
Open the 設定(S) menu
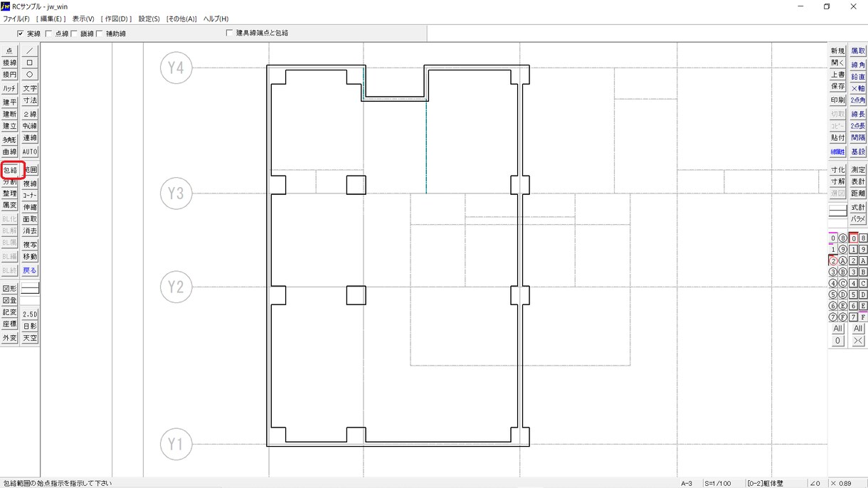coord(149,19)
